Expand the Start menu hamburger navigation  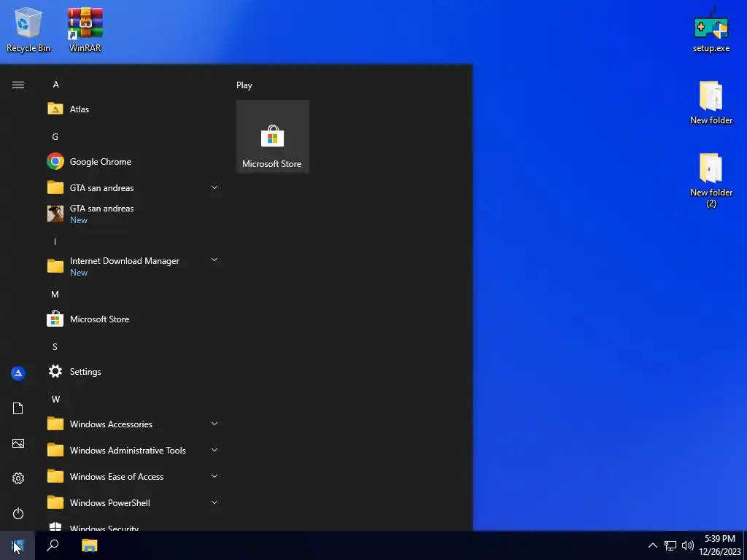18,85
